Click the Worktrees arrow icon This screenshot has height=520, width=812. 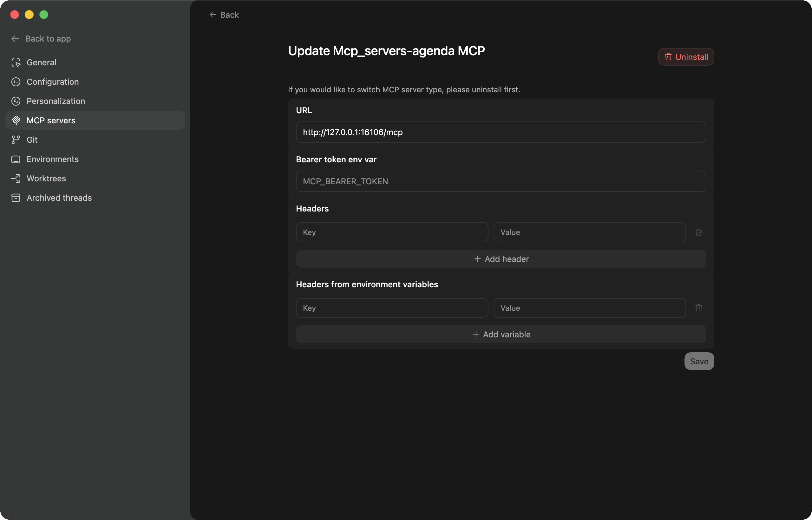pyautogui.click(x=16, y=178)
